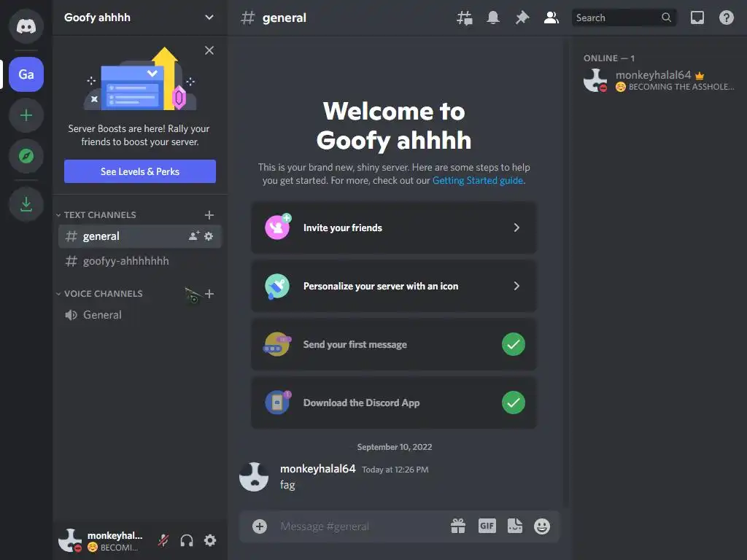Toggle microphone mute

coord(163,540)
